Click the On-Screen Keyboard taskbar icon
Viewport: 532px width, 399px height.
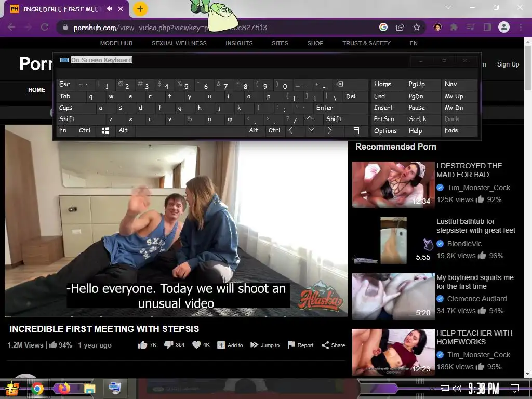pos(115,388)
